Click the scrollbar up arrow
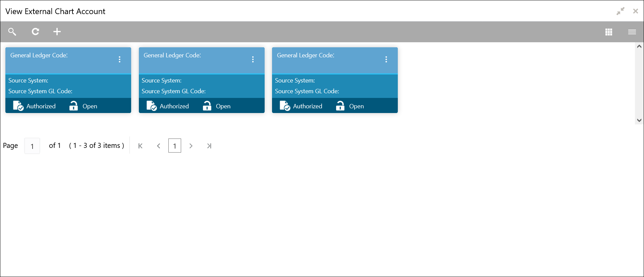 (639, 47)
